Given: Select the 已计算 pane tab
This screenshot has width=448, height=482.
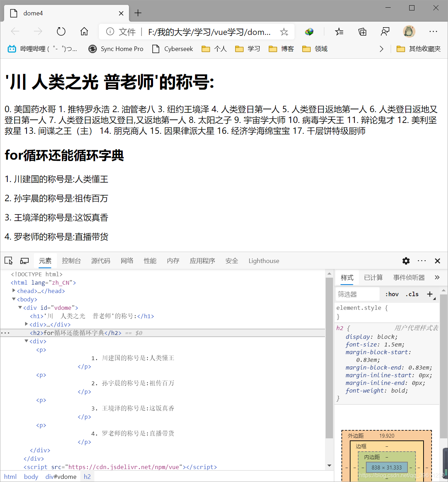Looking at the screenshot, I should (373, 277).
